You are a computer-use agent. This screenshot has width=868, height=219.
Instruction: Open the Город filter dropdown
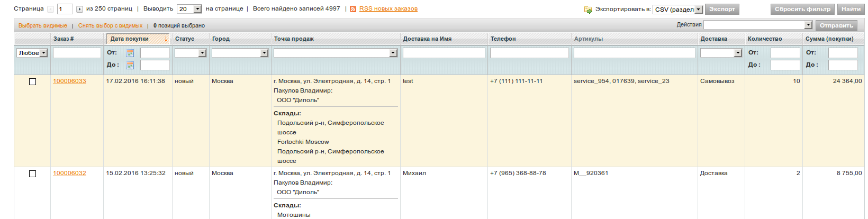click(240, 53)
